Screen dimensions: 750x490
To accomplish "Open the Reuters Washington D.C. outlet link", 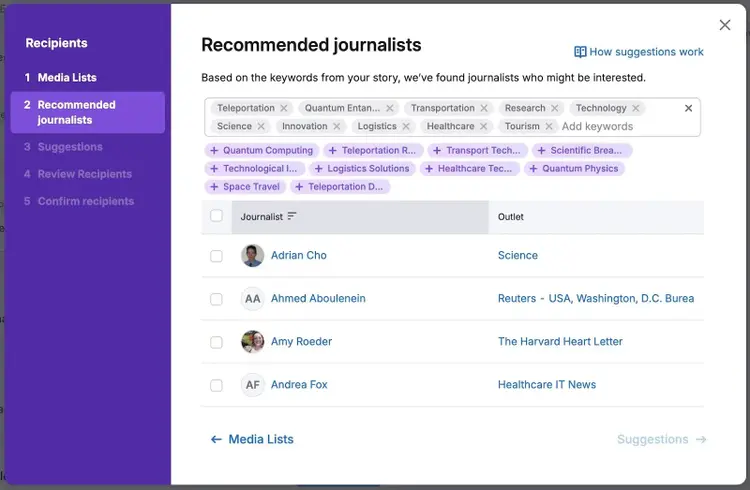I will tap(596, 299).
